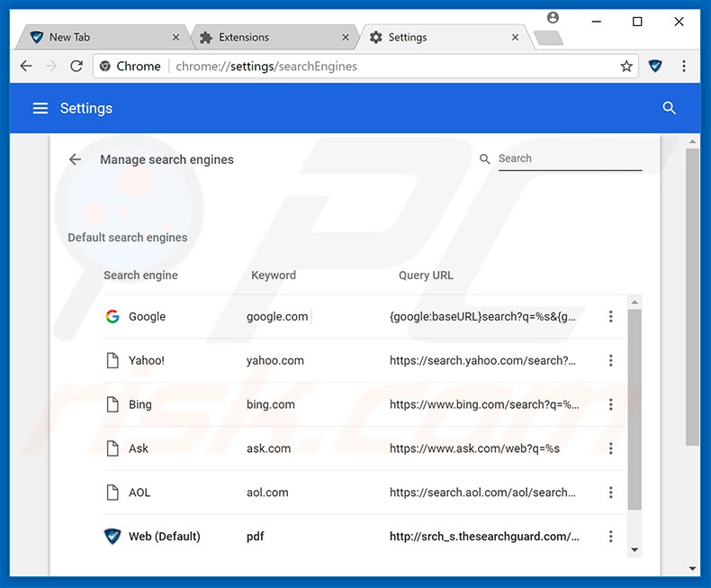The height and width of the screenshot is (588, 711).
Task: Select the Web (Default) engine name
Action: (164, 537)
